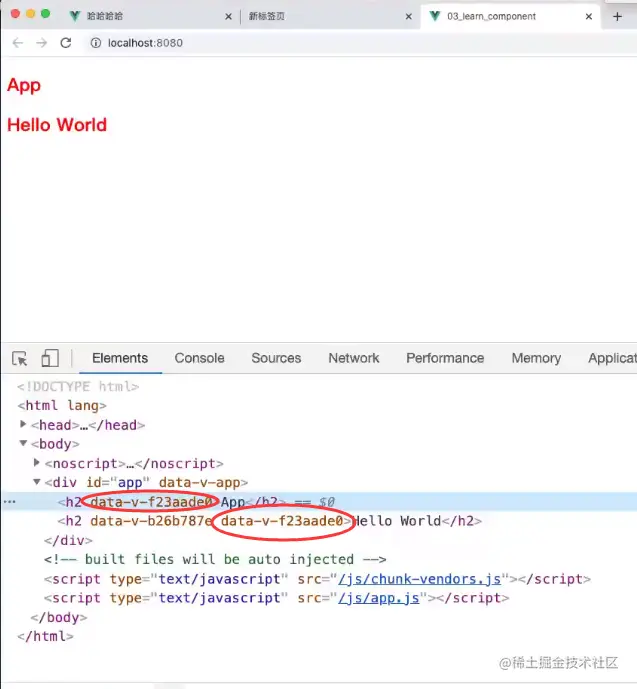The image size is (637, 689).
Task: Click the localhost:8080 address field
Action: pos(145,43)
